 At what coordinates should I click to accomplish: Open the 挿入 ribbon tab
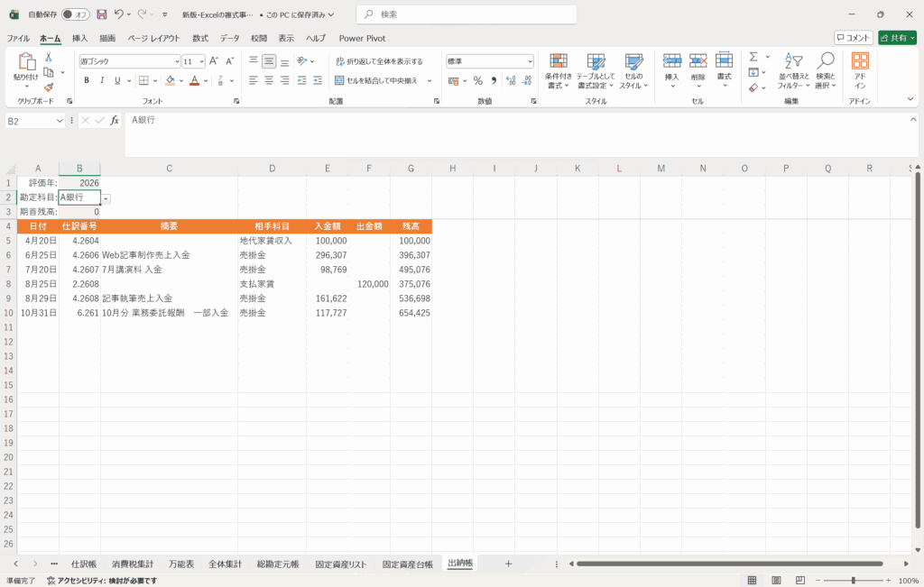coord(80,38)
